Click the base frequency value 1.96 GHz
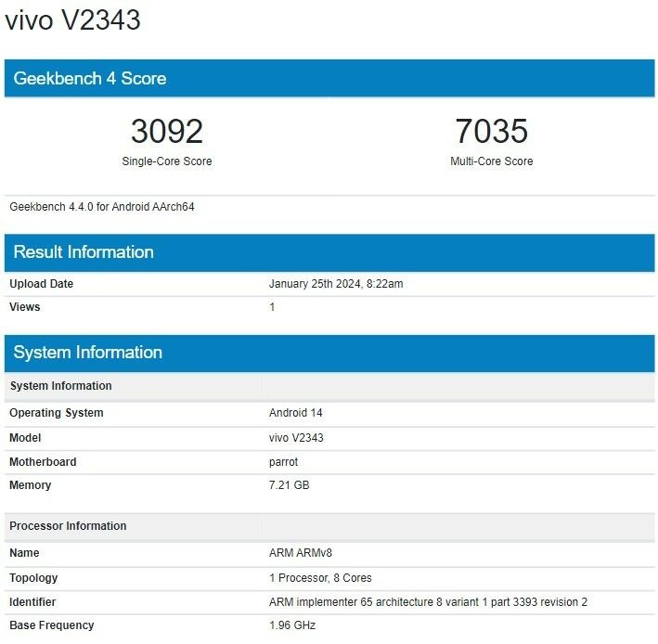 292,625
